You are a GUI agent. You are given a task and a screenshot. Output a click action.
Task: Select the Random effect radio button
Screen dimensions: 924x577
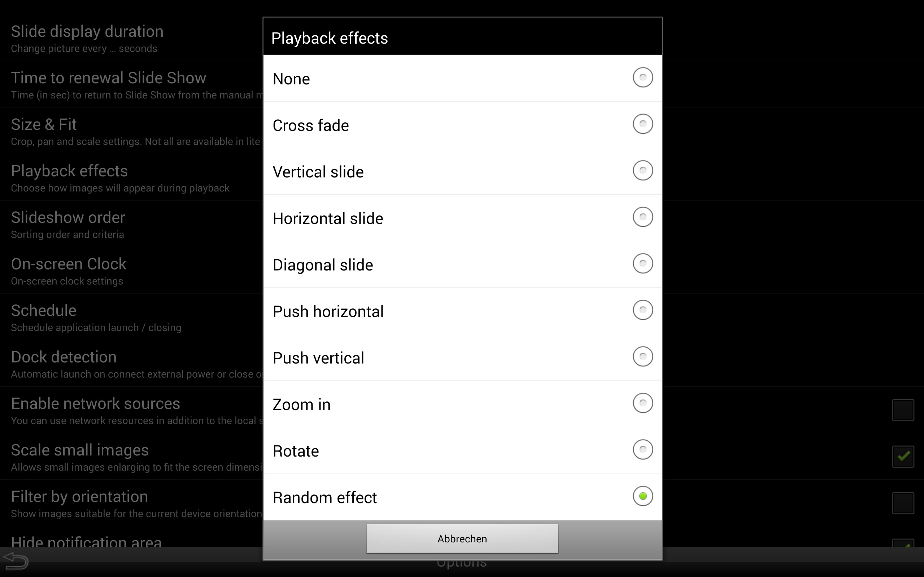click(x=642, y=497)
